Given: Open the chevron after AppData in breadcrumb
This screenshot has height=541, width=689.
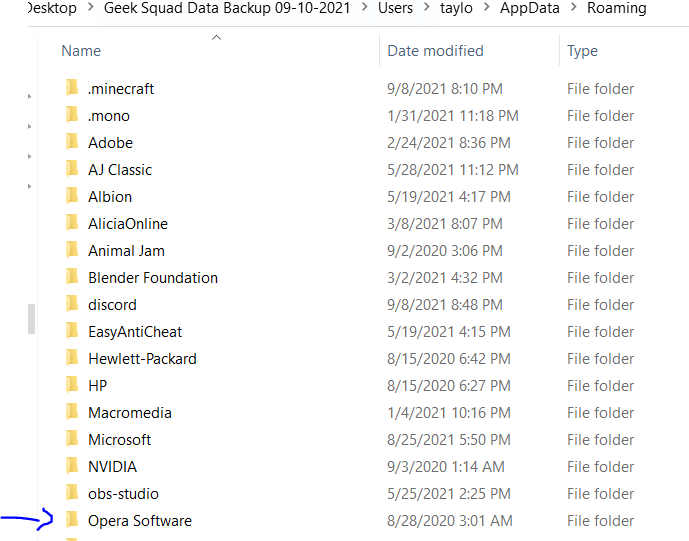Looking at the screenshot, I should coord(573,7).
